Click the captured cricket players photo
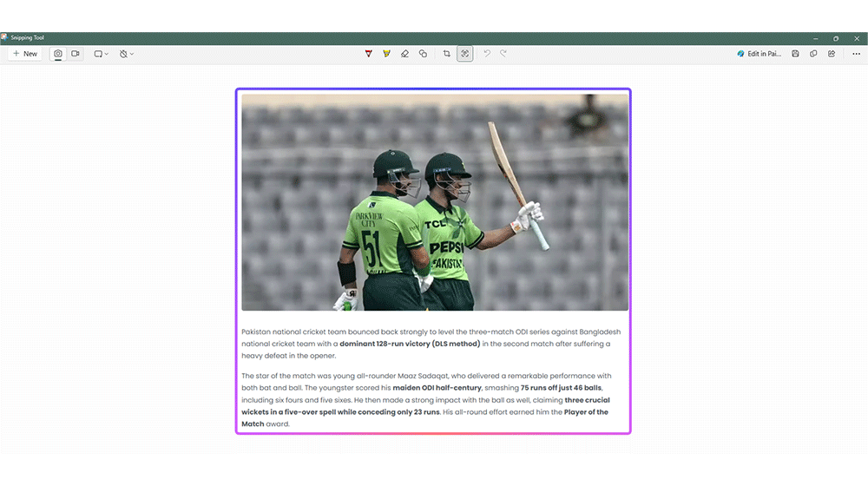Screen dimensions: 868x486 (434, 202)
